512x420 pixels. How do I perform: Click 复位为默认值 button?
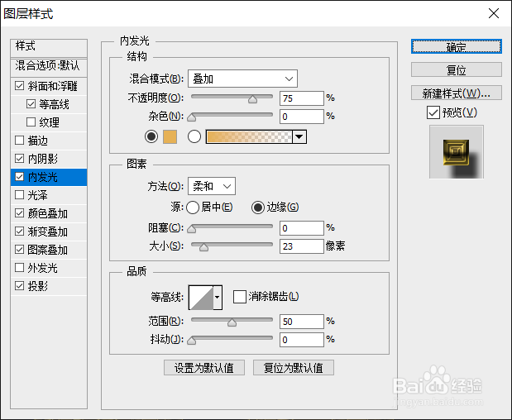[x=294, y=368]
